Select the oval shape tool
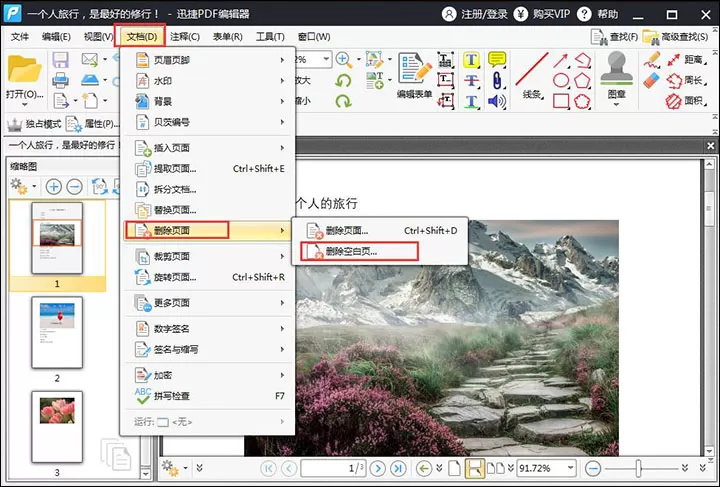The height and width of the screenshot is (487, 720). click(x=561, y=81)
